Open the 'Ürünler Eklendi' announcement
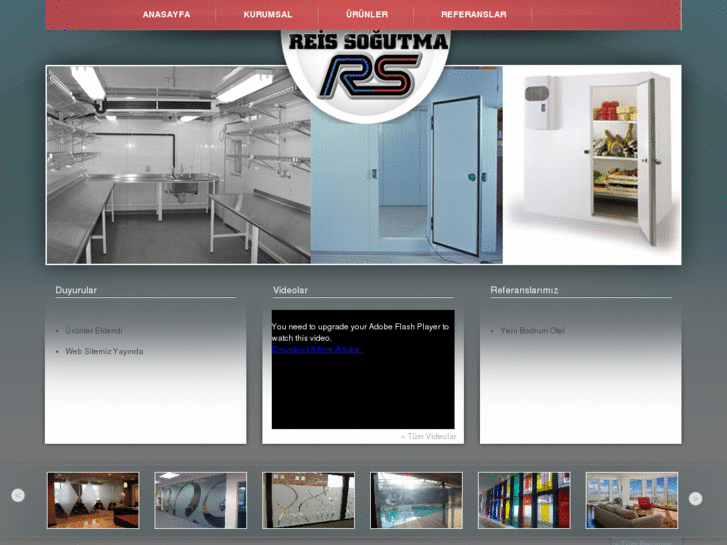 pos(94,331)
